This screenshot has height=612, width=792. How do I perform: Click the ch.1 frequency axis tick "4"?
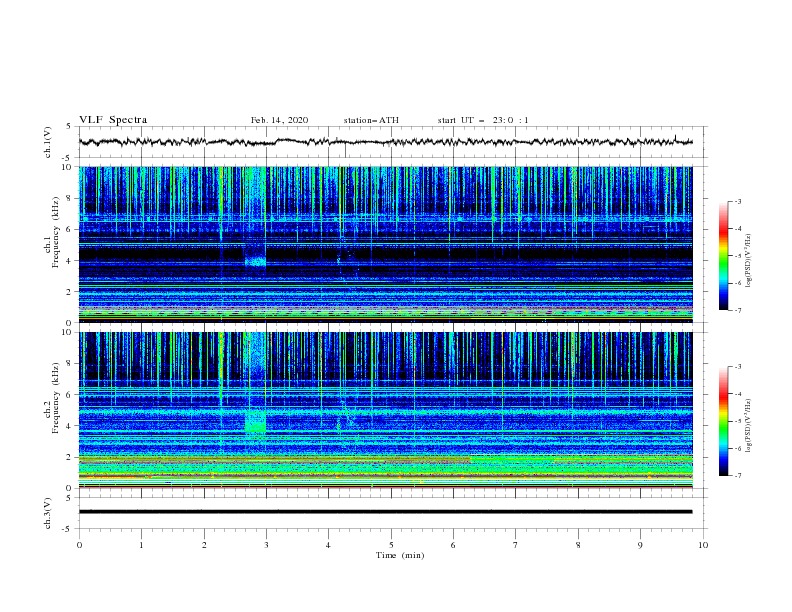(x=69, y=261)
